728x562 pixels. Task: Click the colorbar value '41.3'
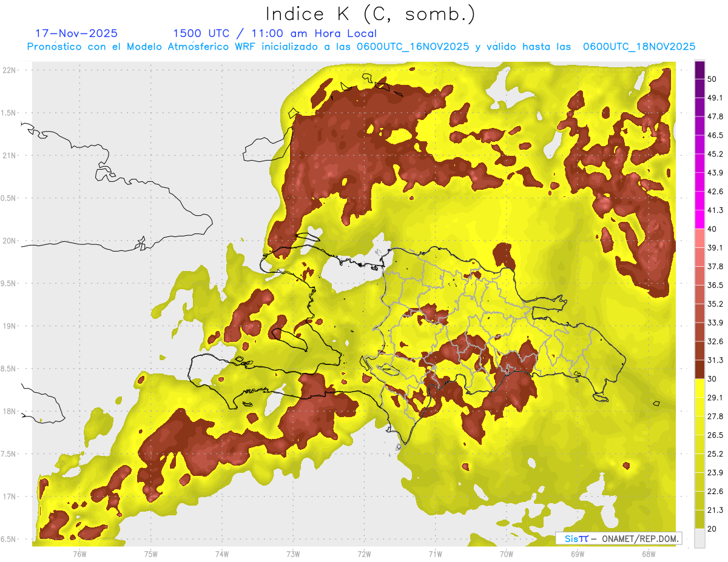point(715,210)
